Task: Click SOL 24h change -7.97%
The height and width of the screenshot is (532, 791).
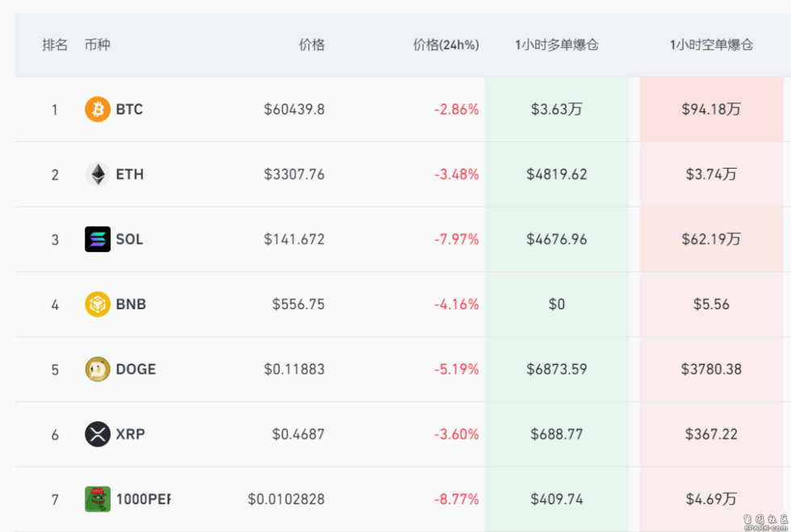Action: coord(456,239)
